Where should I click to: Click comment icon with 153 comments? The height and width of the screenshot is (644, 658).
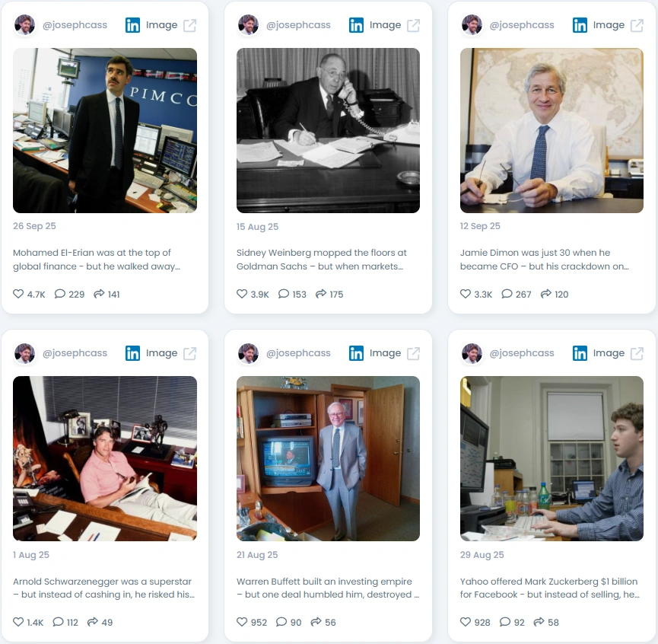click(x=284, y=294)
